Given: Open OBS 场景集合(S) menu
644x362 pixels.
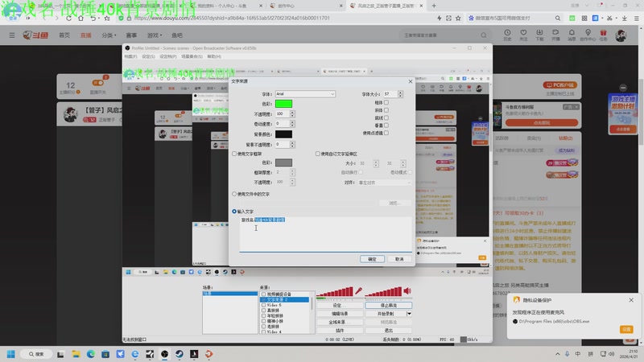Looking at the screenshot, I should click(192, 56).
